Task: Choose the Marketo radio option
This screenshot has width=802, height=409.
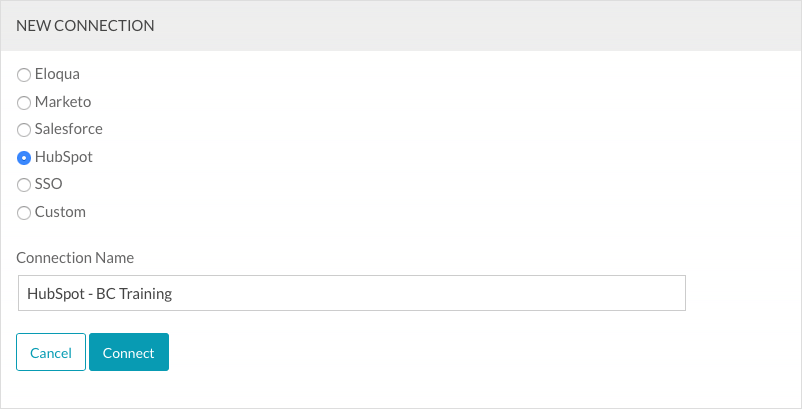Action: click(24, 102)
